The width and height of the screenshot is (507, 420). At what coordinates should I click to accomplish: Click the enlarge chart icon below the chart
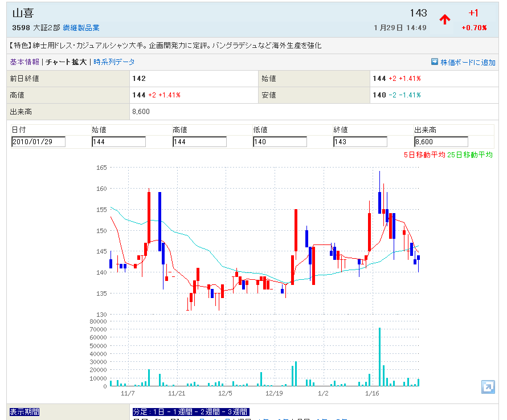[488, 387]
